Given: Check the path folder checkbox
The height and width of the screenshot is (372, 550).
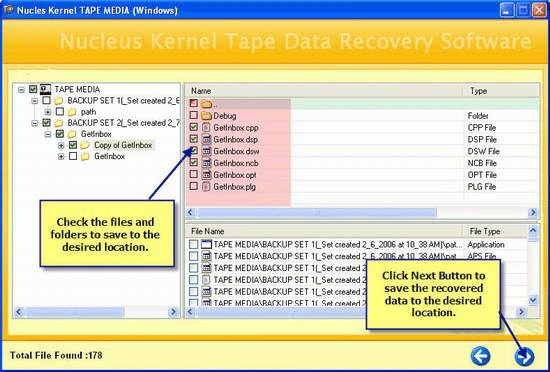Looking at the screenshot, I should [x=60, y=112].
